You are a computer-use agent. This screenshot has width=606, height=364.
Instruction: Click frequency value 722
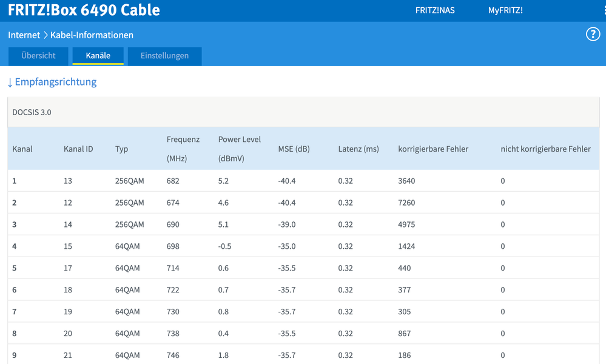pos(173,290)
